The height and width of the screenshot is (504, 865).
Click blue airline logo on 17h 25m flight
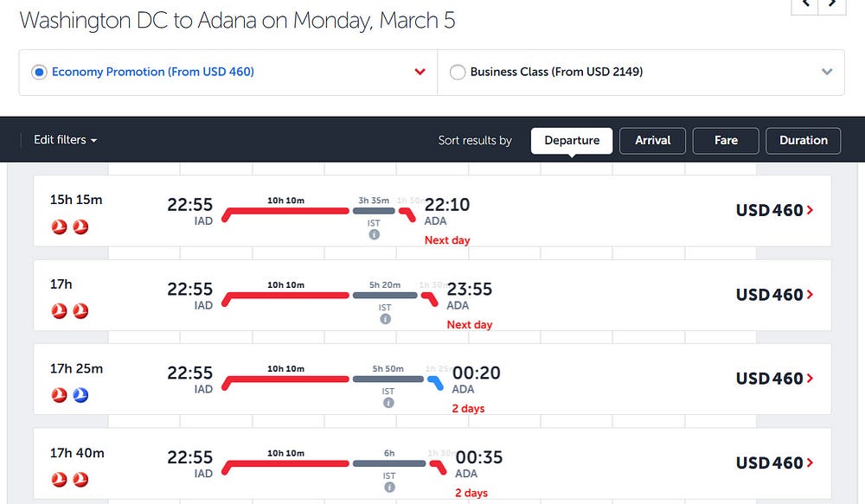point(80,395)
